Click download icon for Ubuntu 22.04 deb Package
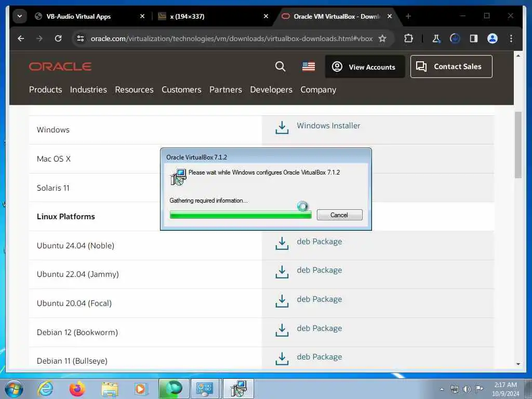 coord(282,272)
